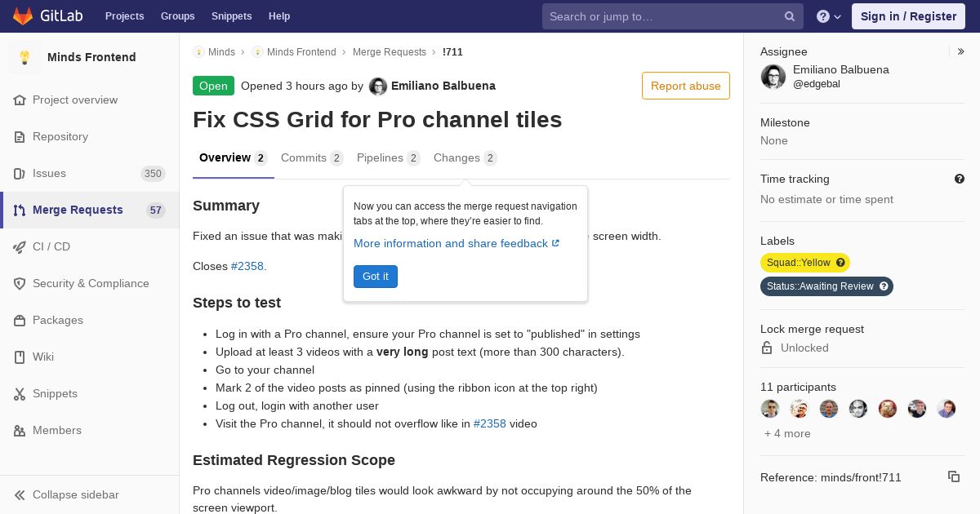This screenshot has height=514, width=980.
Task: Copy the merge request reference
Action: [x=953, y=476]
